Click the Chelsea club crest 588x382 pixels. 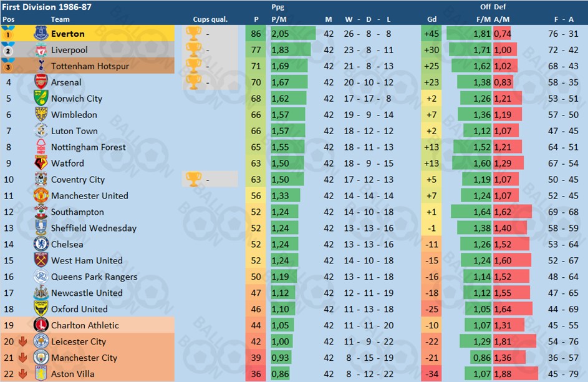[x=41, y=244]
